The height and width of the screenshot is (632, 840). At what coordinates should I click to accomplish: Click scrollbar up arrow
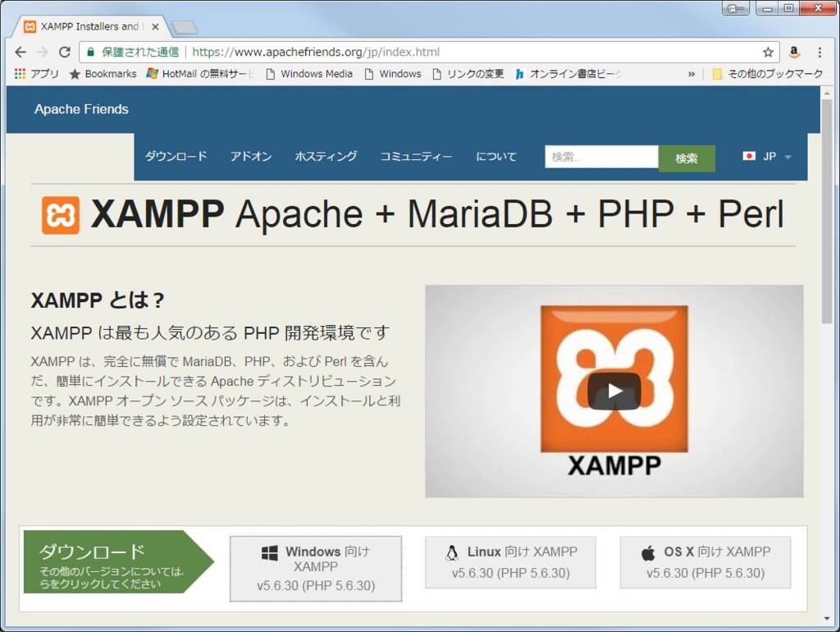coord(827,93)
